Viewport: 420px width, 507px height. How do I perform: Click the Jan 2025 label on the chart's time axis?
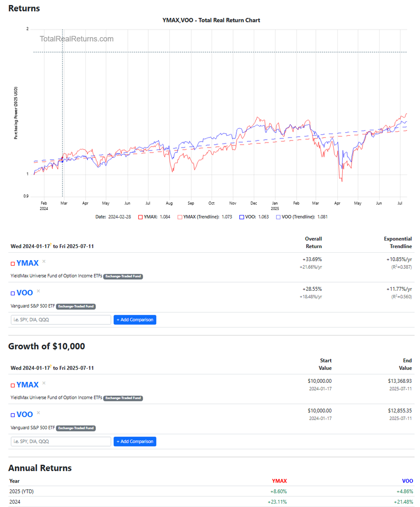pyautogui.click(x=275, y=206)
